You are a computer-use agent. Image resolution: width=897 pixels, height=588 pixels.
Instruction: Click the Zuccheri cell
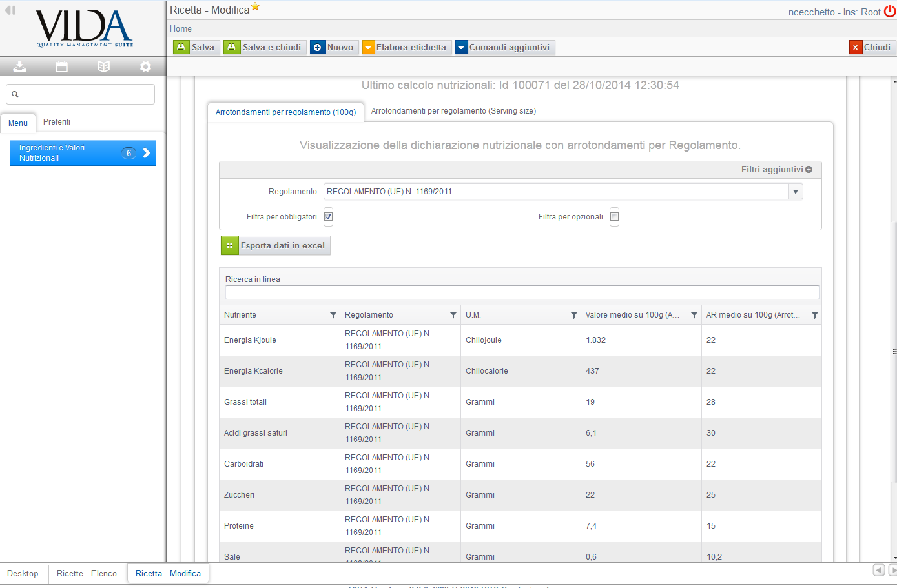click(280, 495)
